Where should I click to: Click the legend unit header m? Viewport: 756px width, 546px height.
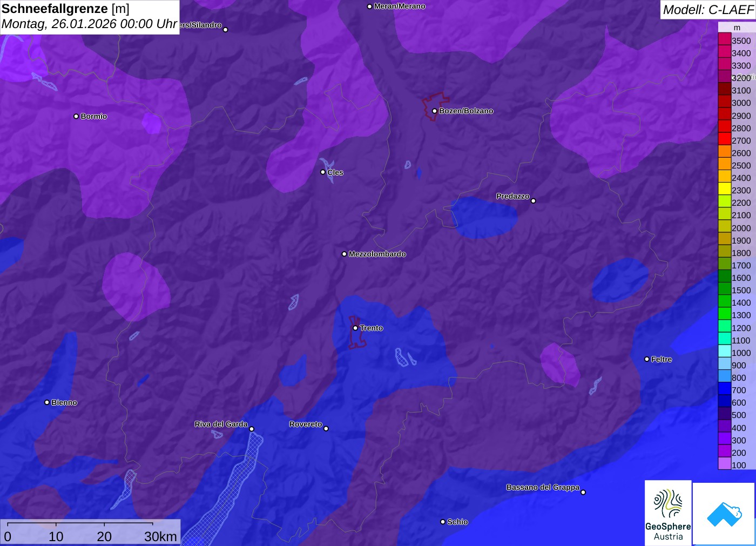737,28
